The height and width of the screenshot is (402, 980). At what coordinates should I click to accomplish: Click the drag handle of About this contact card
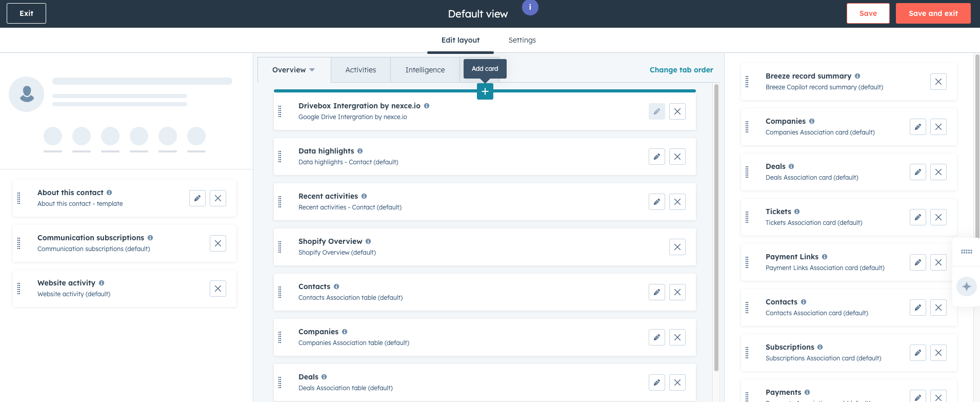click(x=18, y=198)
